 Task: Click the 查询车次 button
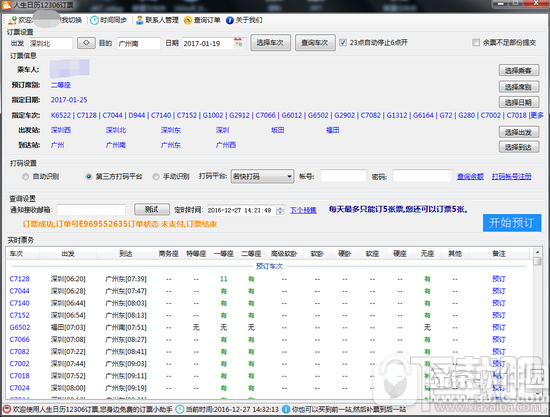coord(315,43)
